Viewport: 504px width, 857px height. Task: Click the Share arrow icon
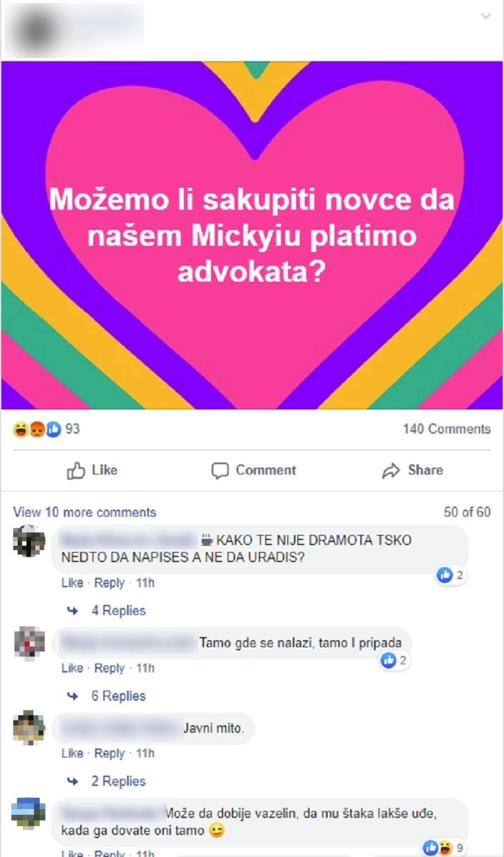point(391,471)
